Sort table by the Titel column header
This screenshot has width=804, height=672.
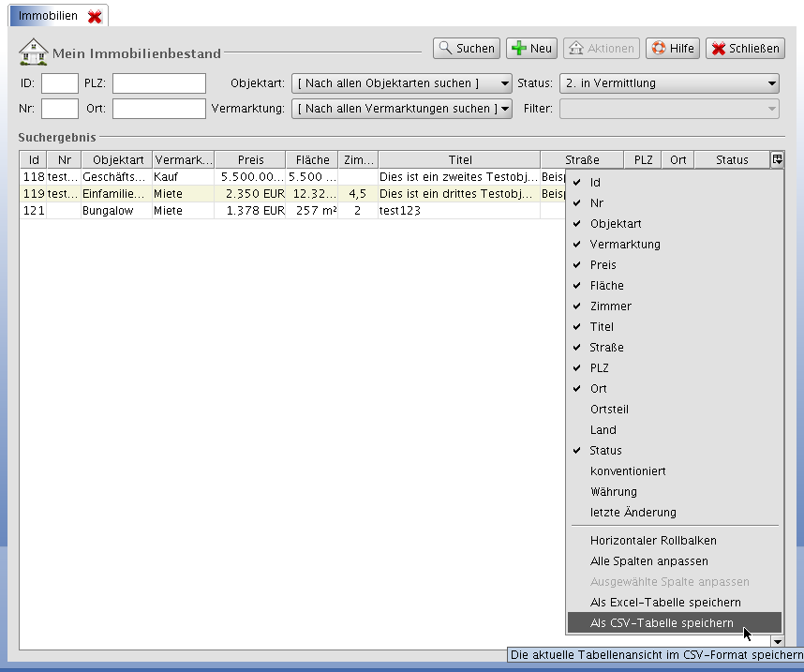[459, 159]
